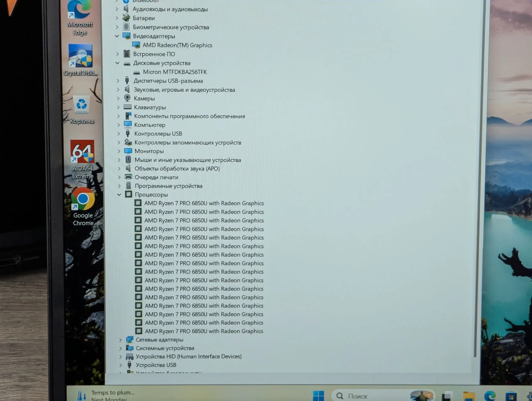This screenshot has height=401, width=532.
Task: Select the Программные устройства label
Action: 168,186
